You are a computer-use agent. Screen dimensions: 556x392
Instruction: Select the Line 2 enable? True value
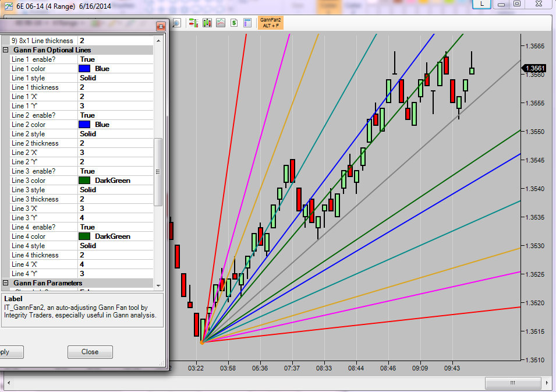tap(116, 115)
